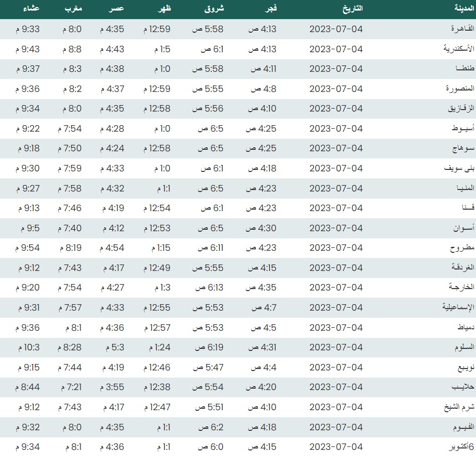Click the date in the طنطا row
The height and width of the screenshot is (457, 476).
pos(336,69)
